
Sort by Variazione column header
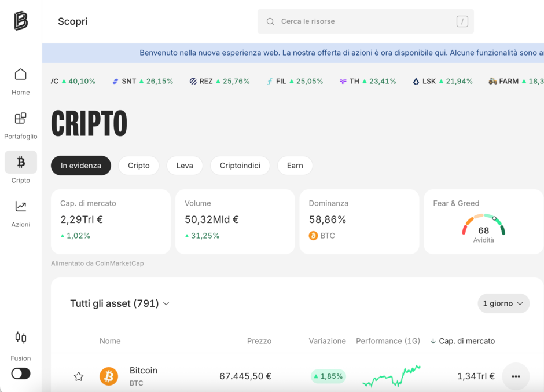(x=327, y=341)
